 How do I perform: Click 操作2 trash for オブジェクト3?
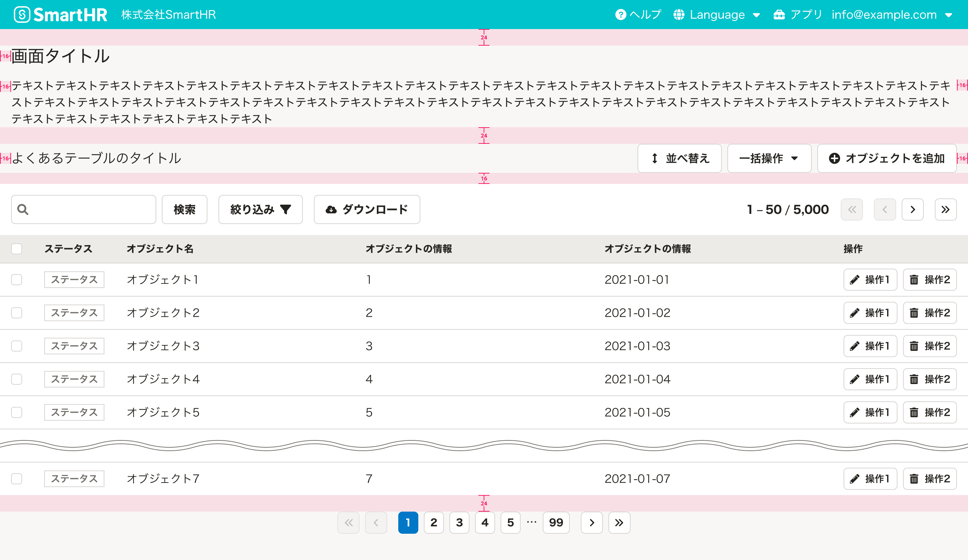930,346
